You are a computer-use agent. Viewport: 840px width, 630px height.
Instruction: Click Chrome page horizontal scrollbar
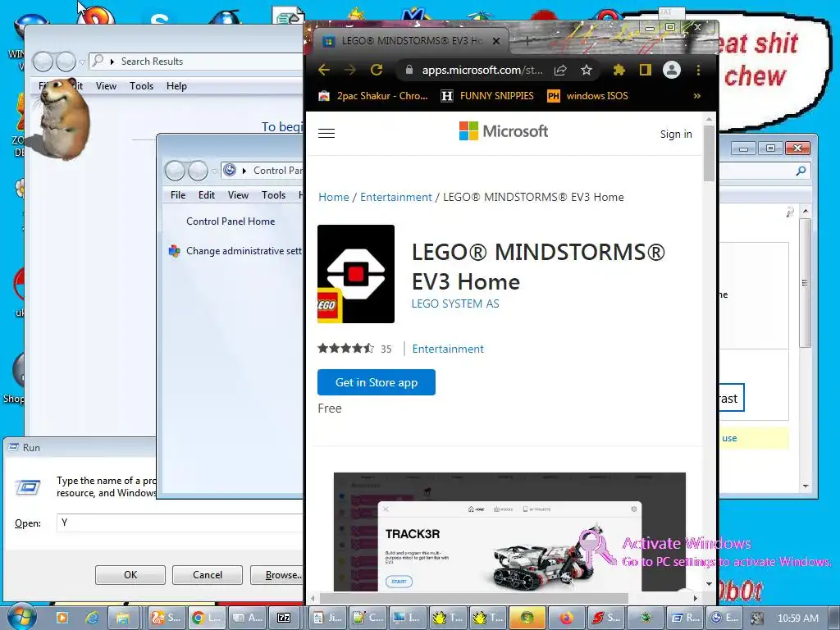coord(473,598)
